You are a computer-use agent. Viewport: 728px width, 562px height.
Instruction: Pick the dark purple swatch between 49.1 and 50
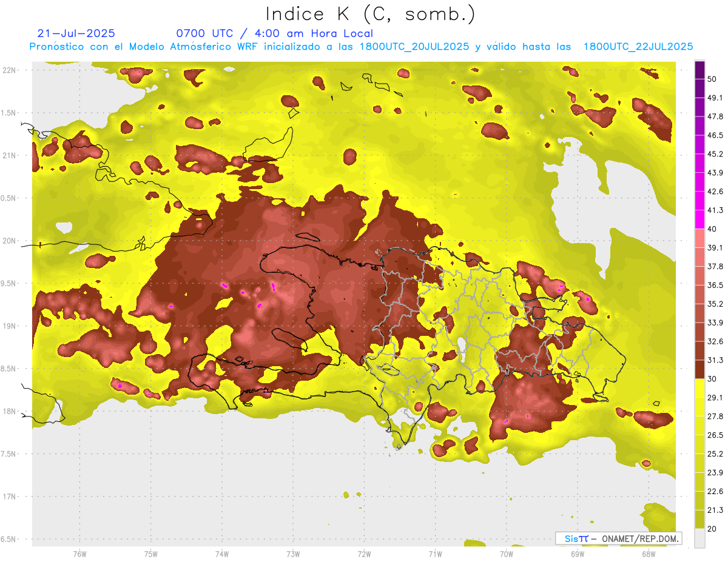tap(699, 89)
